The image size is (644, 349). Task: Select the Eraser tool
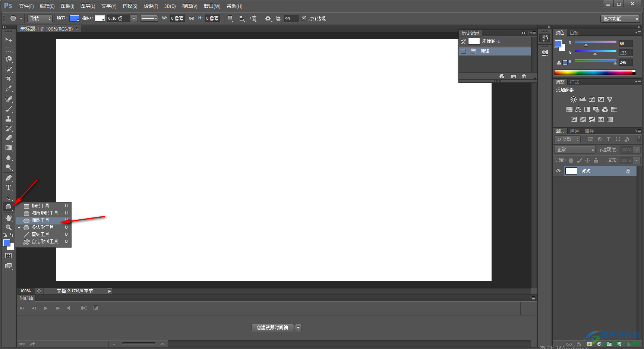tap(8, 138)
